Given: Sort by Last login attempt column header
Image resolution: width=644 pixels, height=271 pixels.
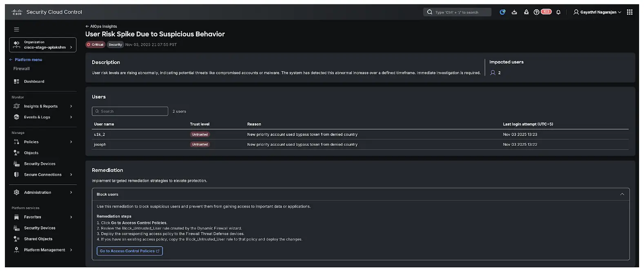Looking at the screenshot, I should [528, 124].
